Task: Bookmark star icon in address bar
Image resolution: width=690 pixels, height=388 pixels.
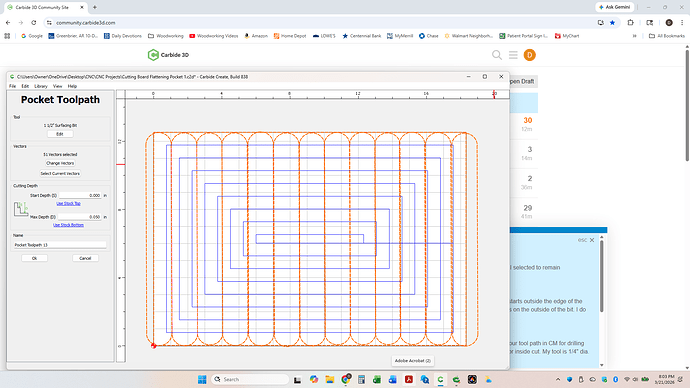Action: click(x=612, y=22)
